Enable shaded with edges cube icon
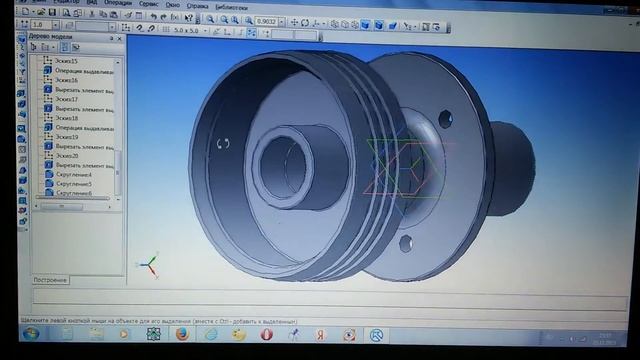Viewport: 640px width, 360px height. [x=379, y=25]
